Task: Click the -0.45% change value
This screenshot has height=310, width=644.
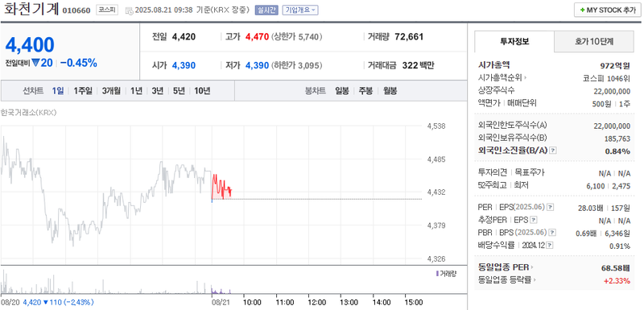Action: coord(78,63)
